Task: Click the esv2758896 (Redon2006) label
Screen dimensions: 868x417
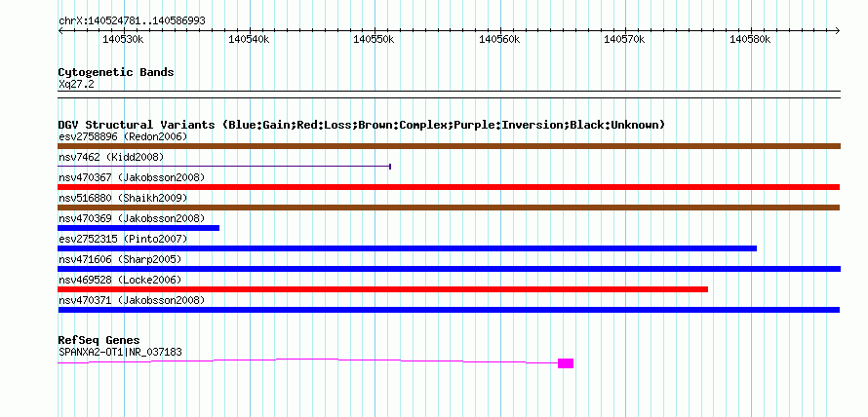Action: [123, 136]
